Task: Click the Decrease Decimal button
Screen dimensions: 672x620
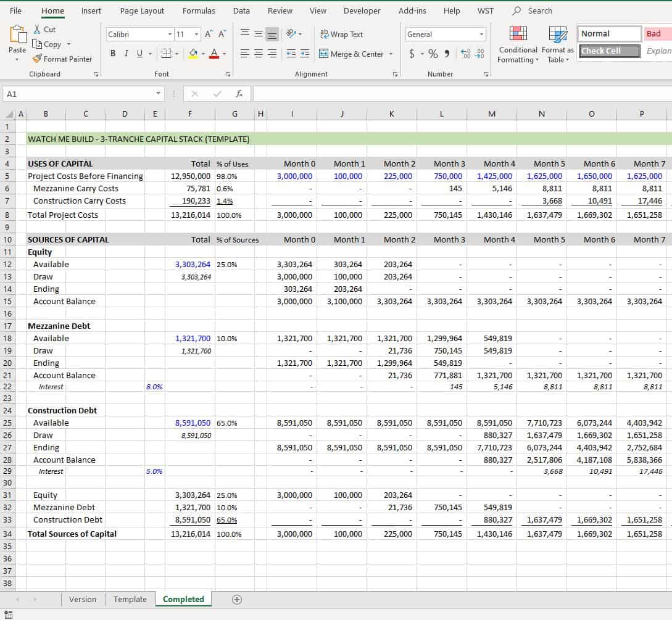Action: (x=479, y=54)
